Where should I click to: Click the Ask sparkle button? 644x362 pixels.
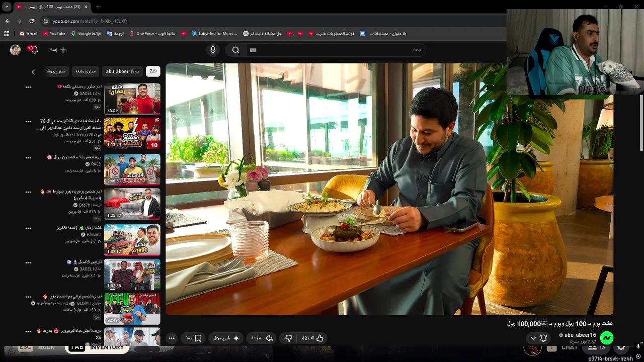pos(226,338)
